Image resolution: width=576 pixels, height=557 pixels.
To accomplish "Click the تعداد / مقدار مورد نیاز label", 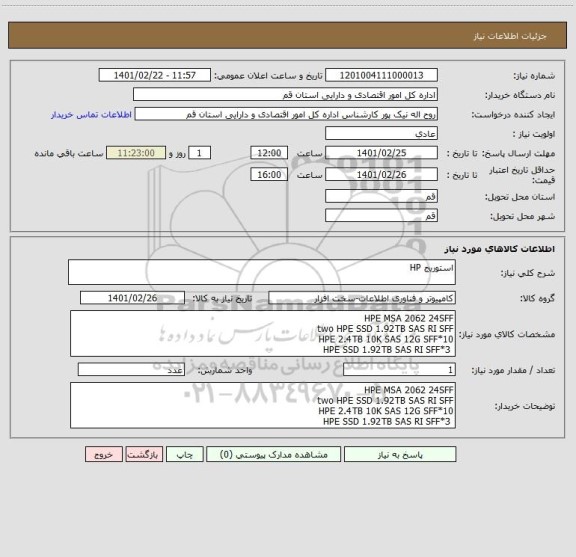I will 513,370.
